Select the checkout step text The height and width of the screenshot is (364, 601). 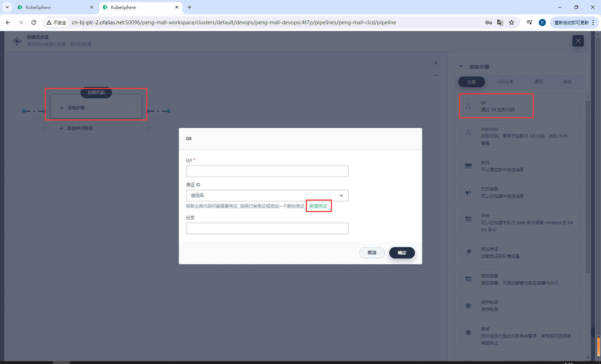(489, 129)
